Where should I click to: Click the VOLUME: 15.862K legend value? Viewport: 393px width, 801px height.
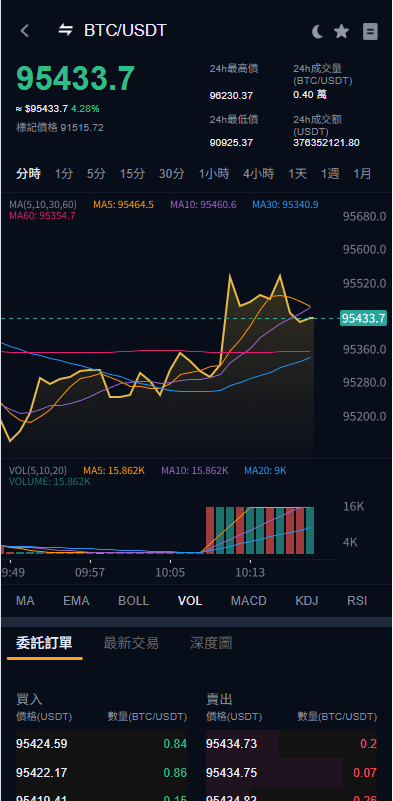tap(50, 481)
